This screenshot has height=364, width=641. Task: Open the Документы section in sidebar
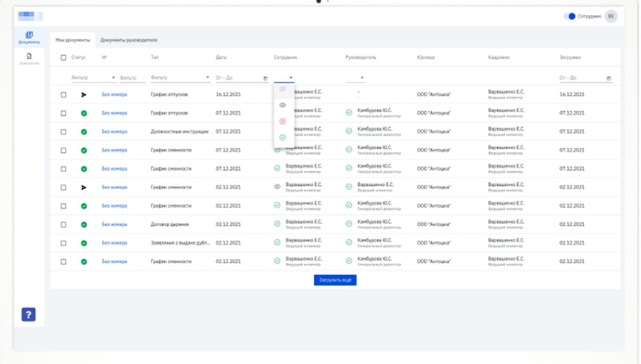pyautogui.click(x=29, y=37)
